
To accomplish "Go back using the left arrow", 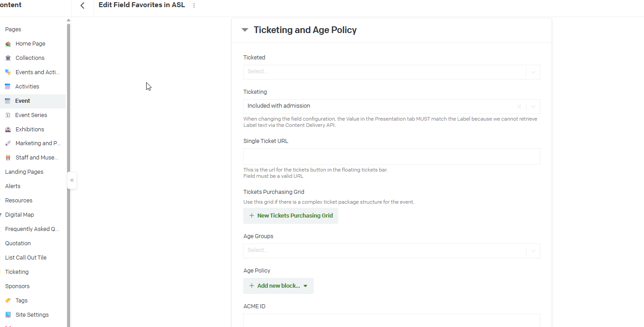I will tap(83, 5).
